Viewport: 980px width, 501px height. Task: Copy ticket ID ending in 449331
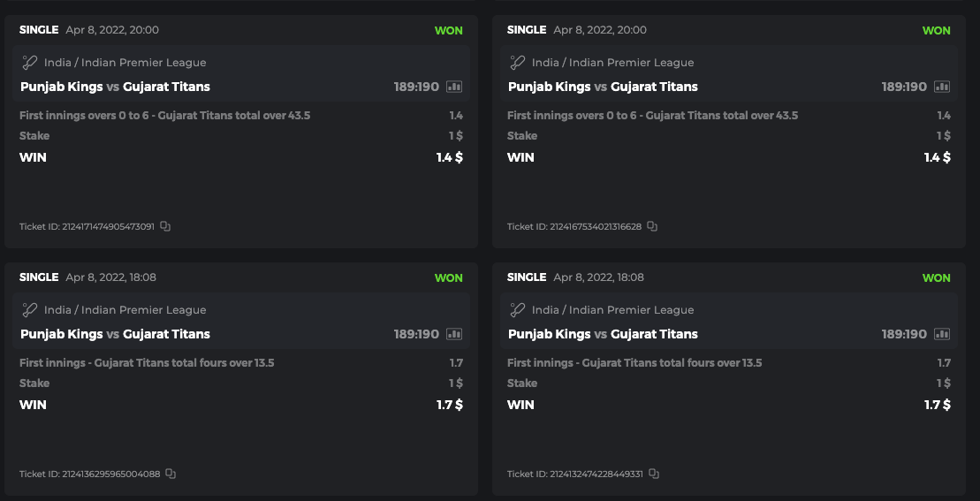654,474
